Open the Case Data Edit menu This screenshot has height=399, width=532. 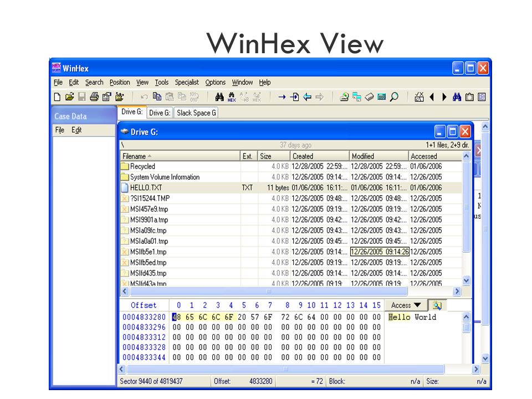76,130
